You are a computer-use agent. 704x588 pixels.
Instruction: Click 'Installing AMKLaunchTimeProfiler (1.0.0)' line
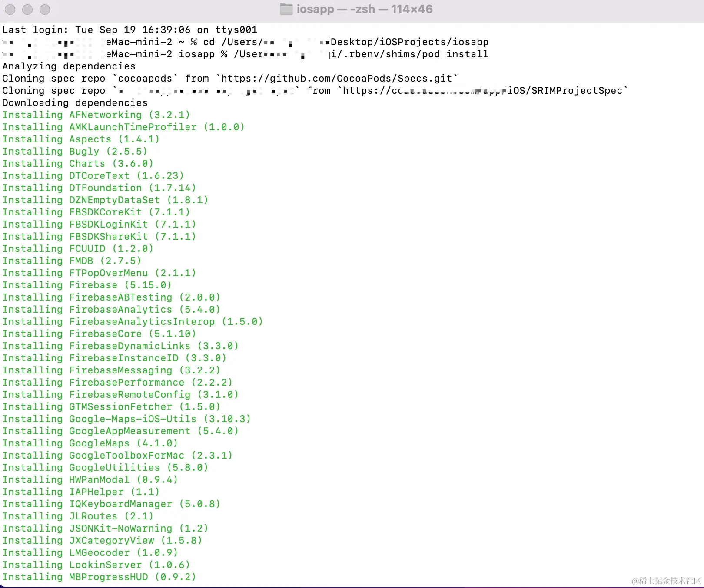[x=124, y=127]
